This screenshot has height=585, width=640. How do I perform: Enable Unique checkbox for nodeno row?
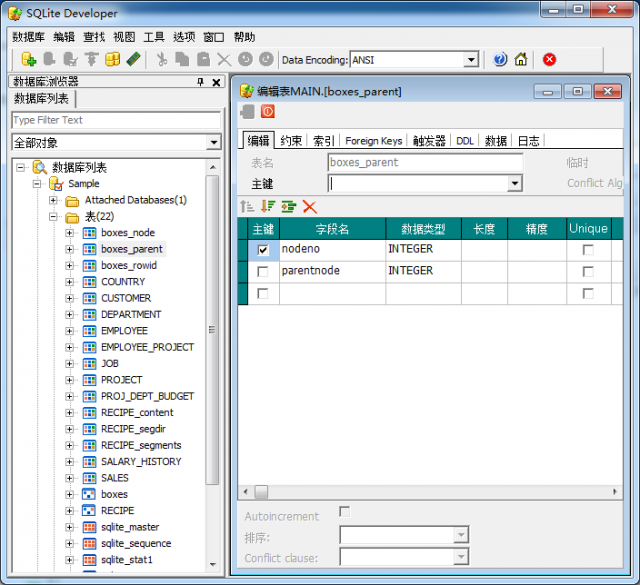(588, 250)
